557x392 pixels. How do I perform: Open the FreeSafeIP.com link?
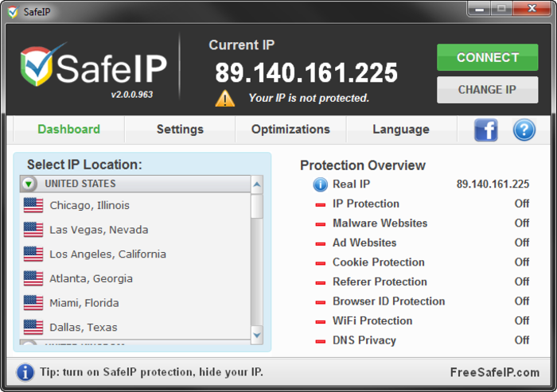(x=495, y=372)
